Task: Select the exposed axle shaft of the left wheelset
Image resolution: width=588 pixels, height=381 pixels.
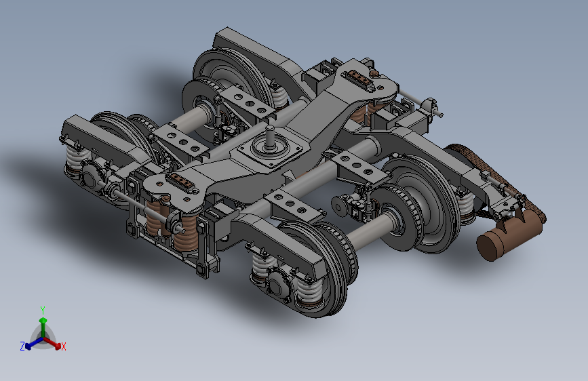Action: click(190, 119)
